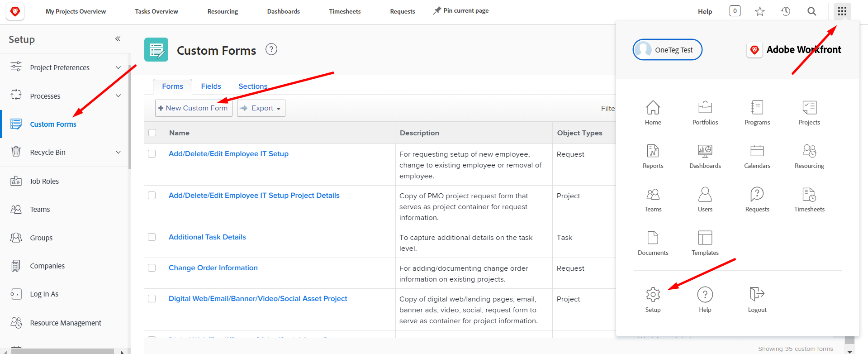This screenshot has height=354, width=868.
Task: Open Portfolios from the main menu
Action: coord(705,108)
